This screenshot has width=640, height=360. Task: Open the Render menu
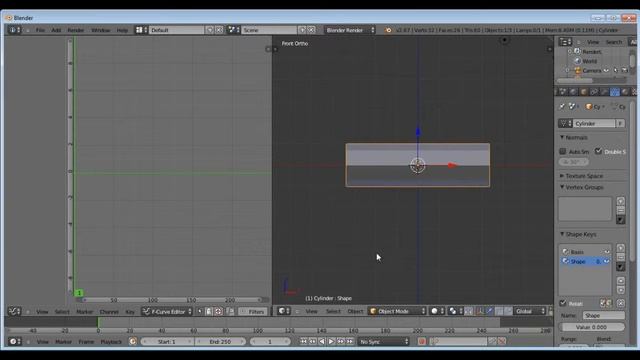[x=76, y=30]
